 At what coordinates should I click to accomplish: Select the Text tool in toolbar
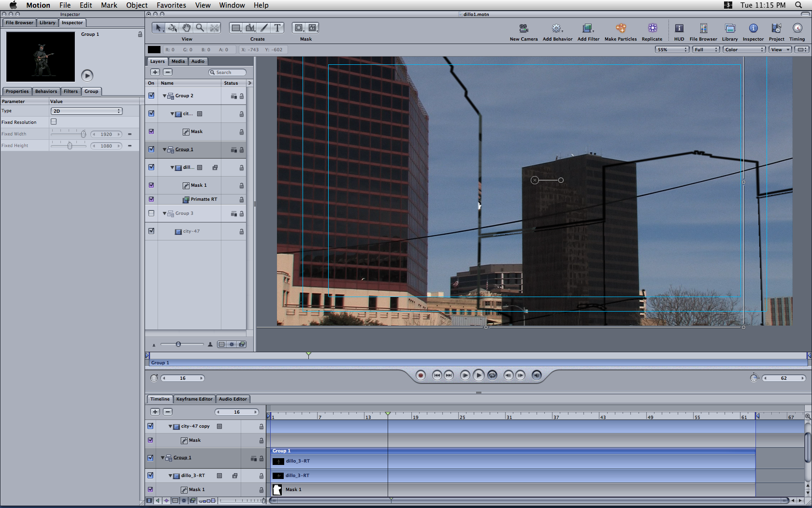coord(277,28)
